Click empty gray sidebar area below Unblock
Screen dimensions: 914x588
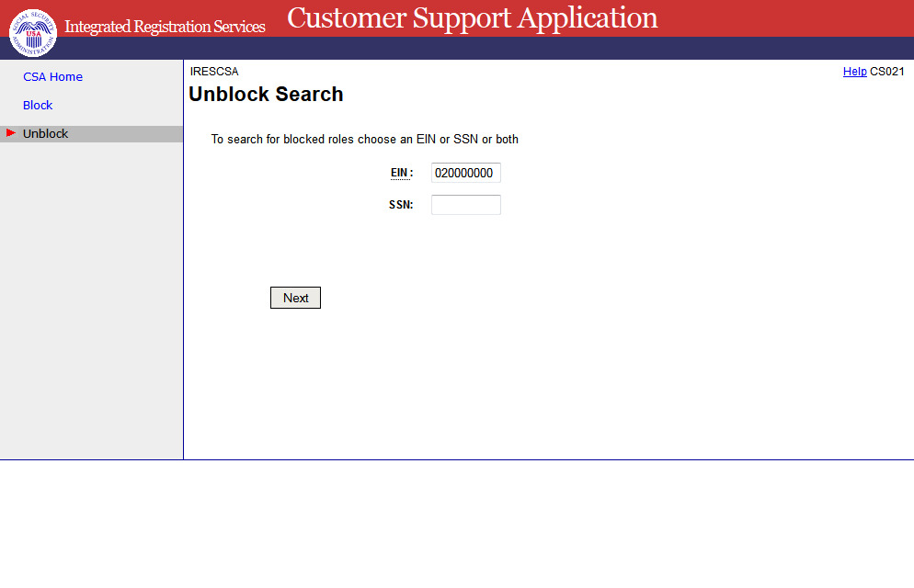coord(92,294)
